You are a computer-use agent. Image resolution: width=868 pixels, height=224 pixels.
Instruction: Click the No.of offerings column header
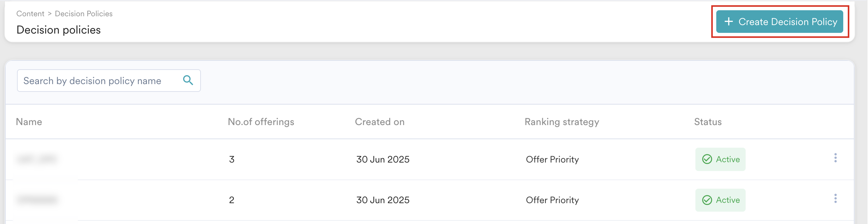[261, 122]
